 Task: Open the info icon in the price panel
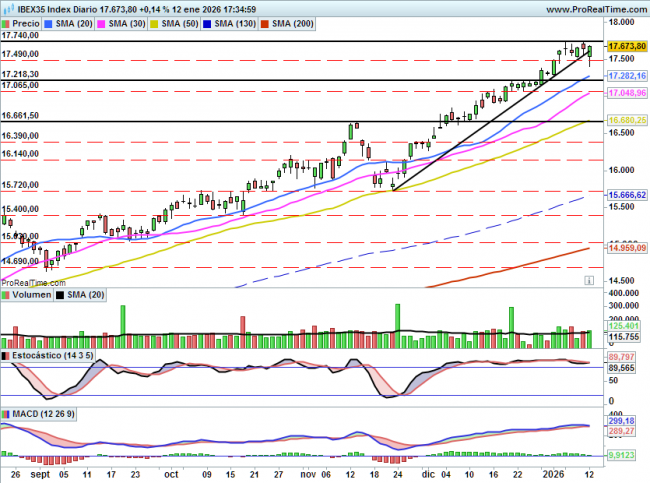click(x=589, y=281)
